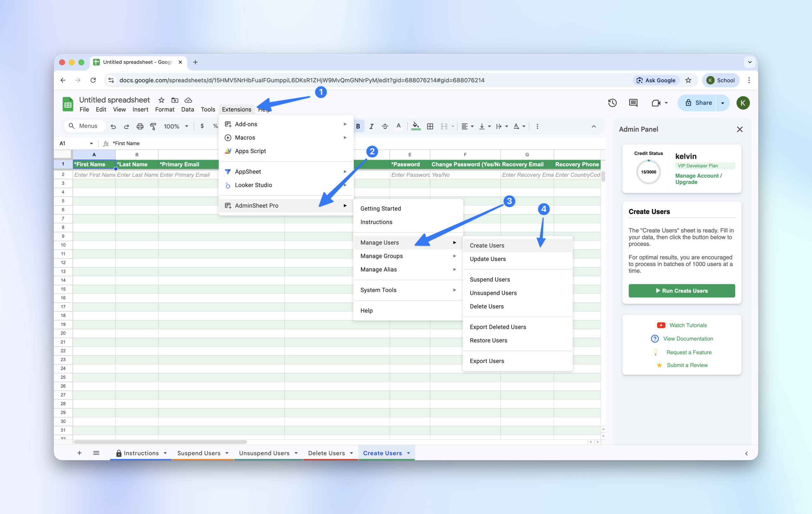Screen dimensions: 812x514
Task: Click the cell borders icon
Action: (430, 126)
